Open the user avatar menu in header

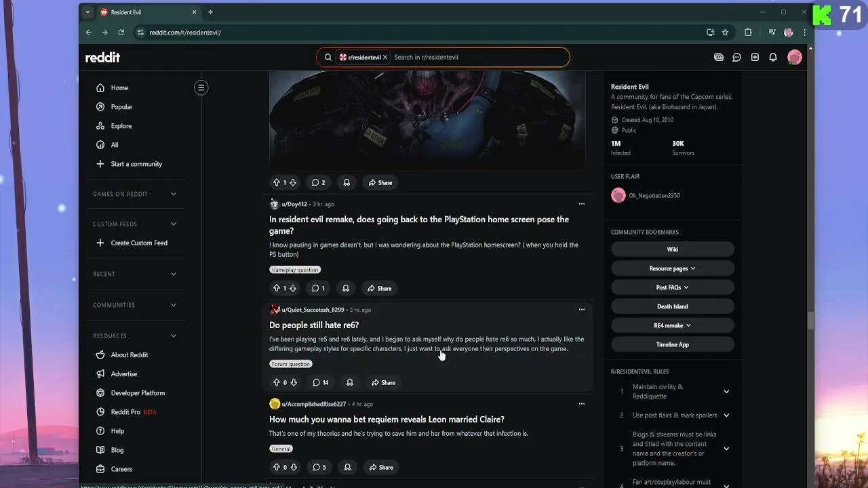795,58
